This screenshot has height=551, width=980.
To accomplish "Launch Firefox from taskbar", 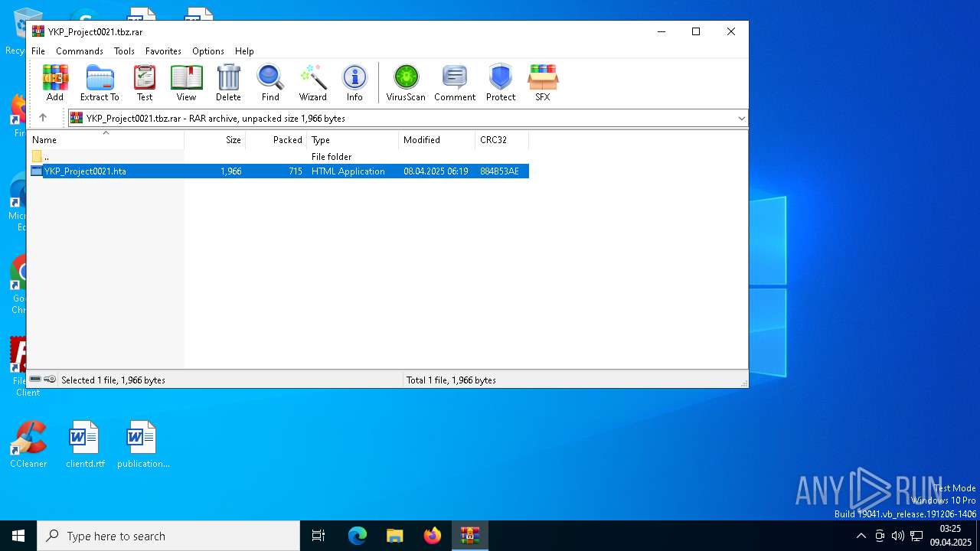I will coord(433,536).
